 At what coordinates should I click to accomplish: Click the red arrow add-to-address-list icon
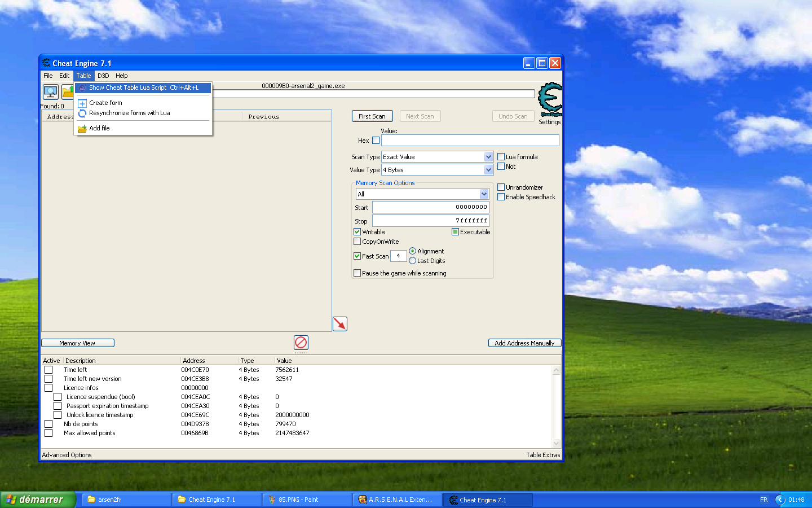tap(340, 323)
